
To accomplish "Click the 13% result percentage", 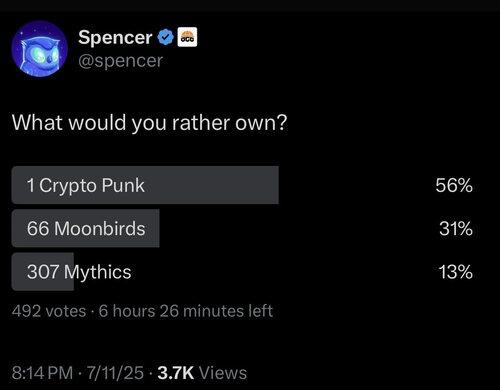I will 456,272.
